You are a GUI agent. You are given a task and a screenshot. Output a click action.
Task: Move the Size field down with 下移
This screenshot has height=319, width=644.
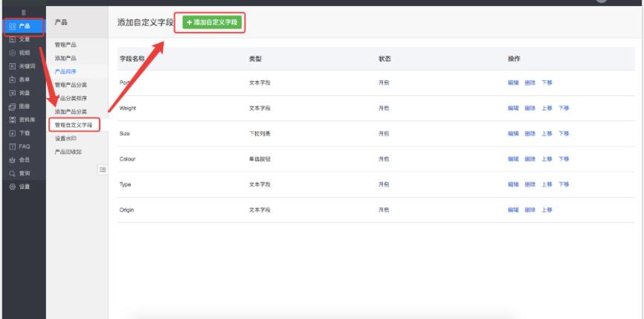tap(563, 134)
